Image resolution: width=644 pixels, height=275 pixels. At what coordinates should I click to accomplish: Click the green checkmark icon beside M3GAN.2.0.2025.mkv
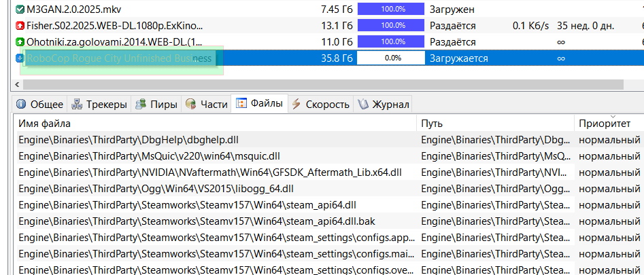[19, 10]
